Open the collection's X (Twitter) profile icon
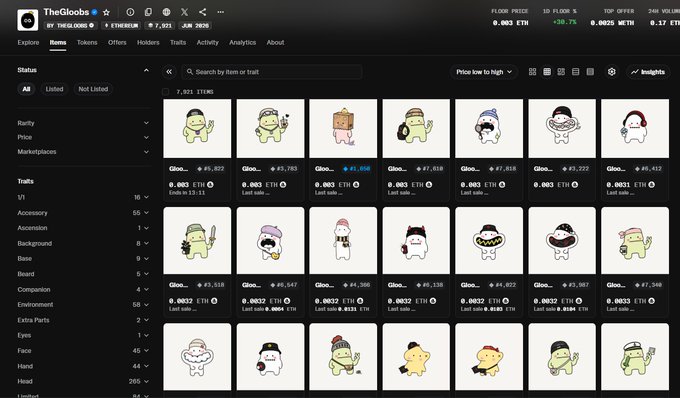 tap(184, 12)
